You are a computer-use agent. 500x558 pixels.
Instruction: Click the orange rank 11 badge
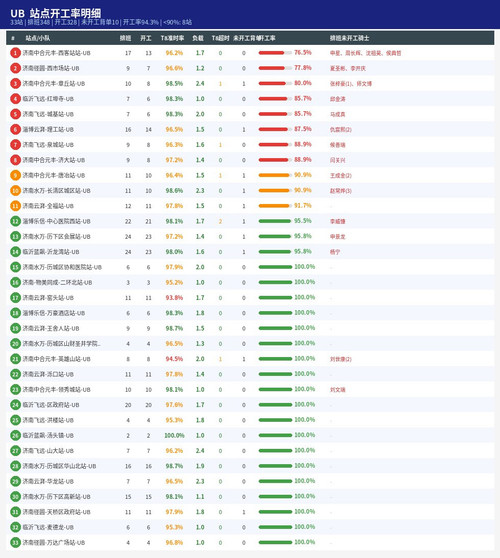[15, 206]
